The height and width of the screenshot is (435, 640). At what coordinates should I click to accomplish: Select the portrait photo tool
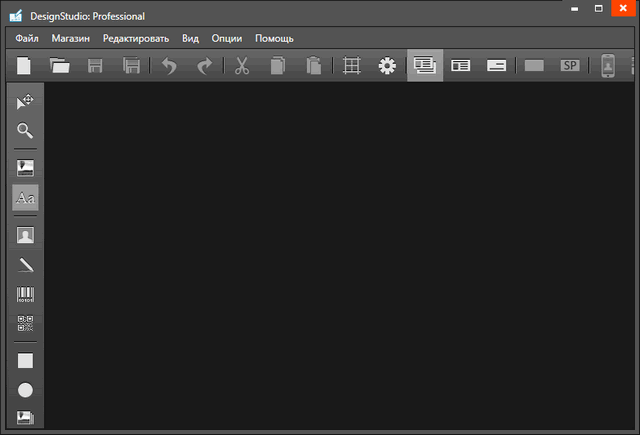[25, 235]
